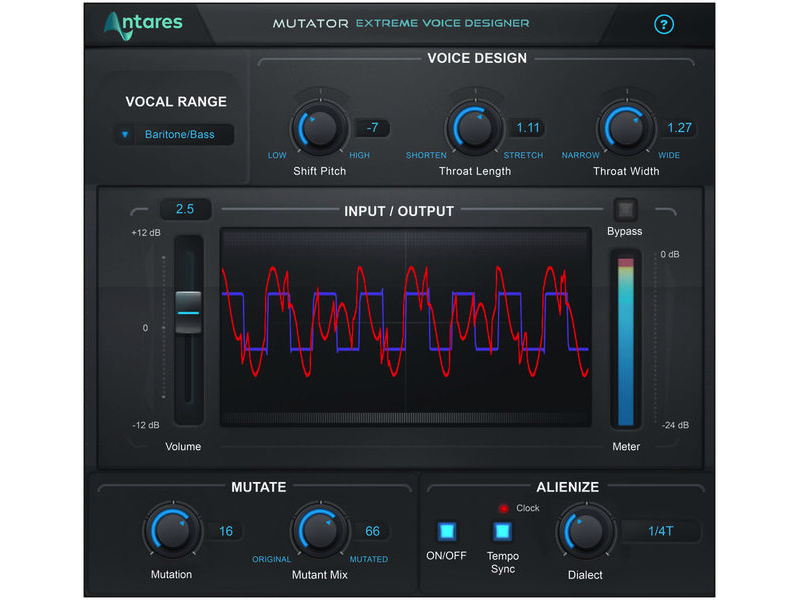Click the MUTATOR title text
Screen dimensions: 800x600
coord(310,23)
